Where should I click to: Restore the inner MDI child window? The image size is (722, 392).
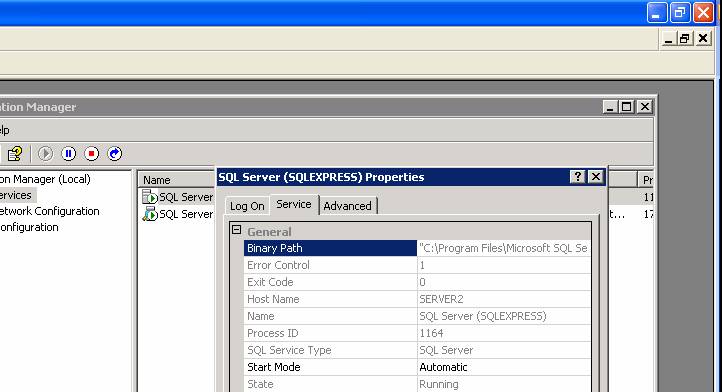point(685,38)
